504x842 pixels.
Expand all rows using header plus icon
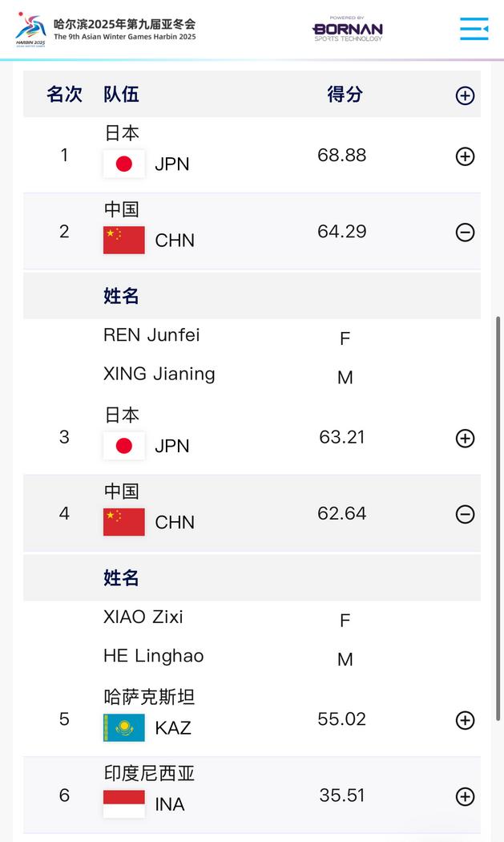coord(465,95)
